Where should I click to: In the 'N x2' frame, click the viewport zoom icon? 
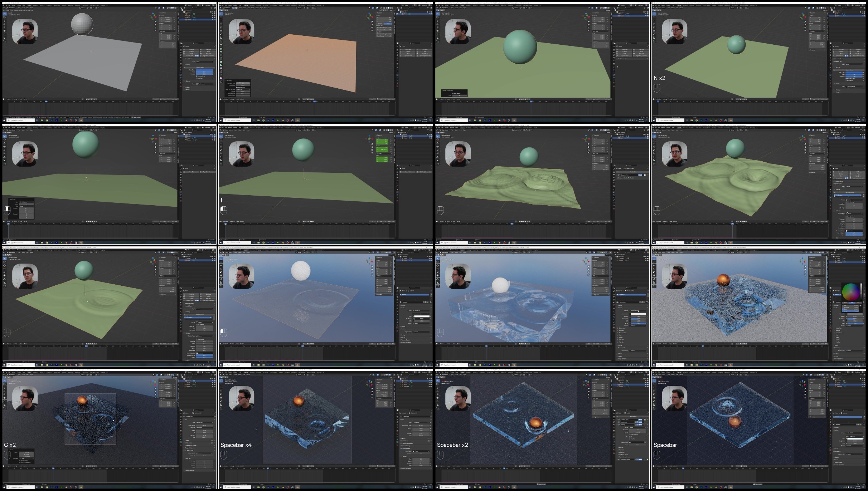(805, 22)
